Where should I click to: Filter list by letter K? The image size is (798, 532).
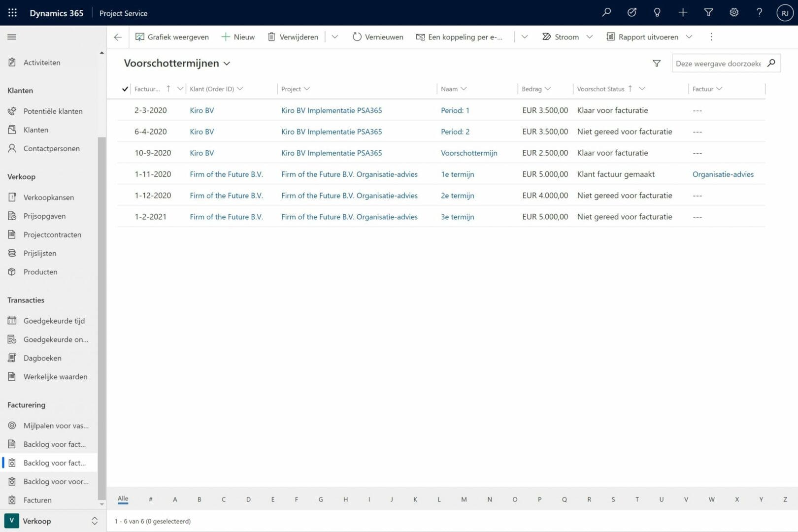tap(415, 499)
